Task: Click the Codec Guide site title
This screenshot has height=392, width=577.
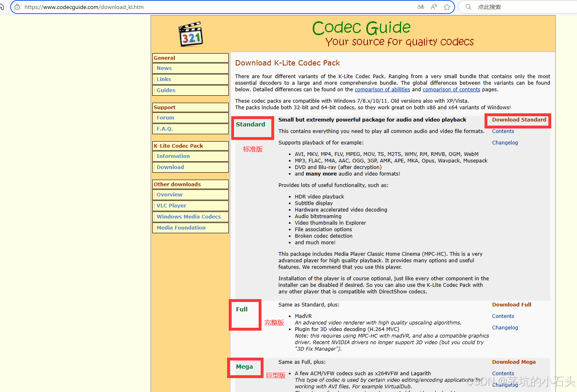Action: (361, 28)
